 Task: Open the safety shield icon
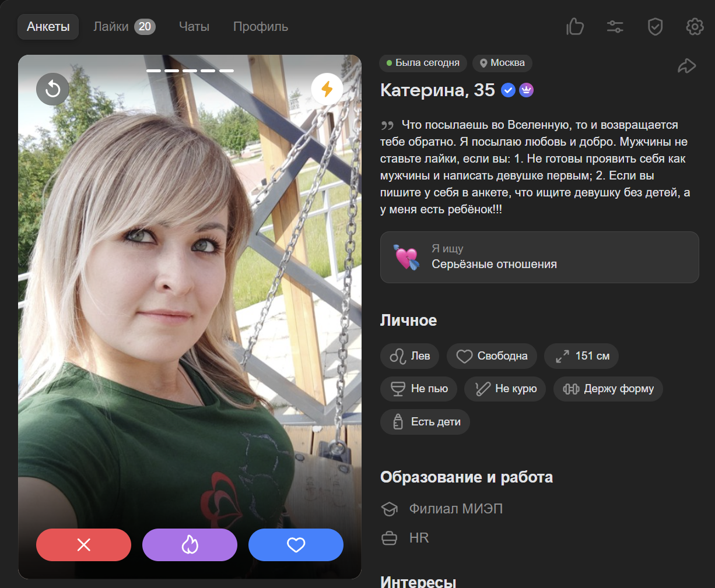coord(656,27)
